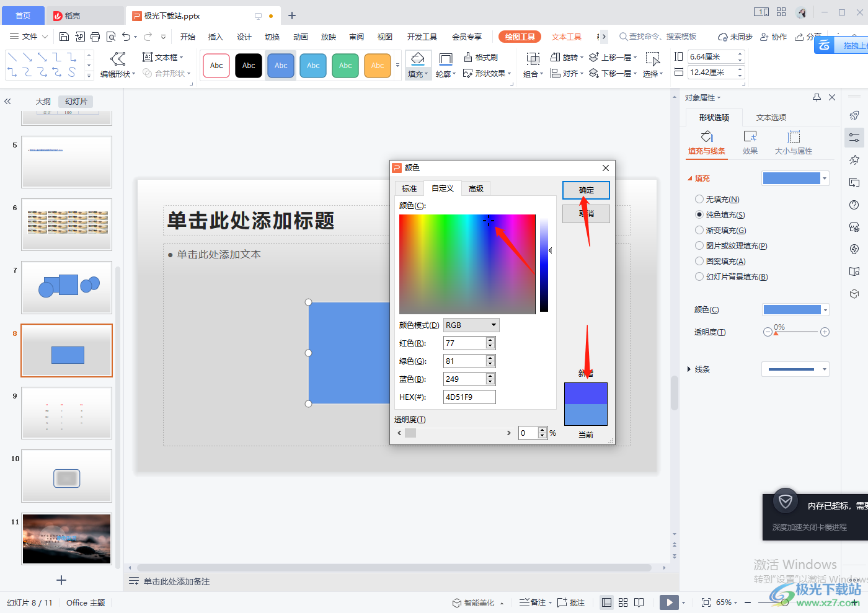
Task: Select Gradient Fill radio option
Action: point(699,230)
